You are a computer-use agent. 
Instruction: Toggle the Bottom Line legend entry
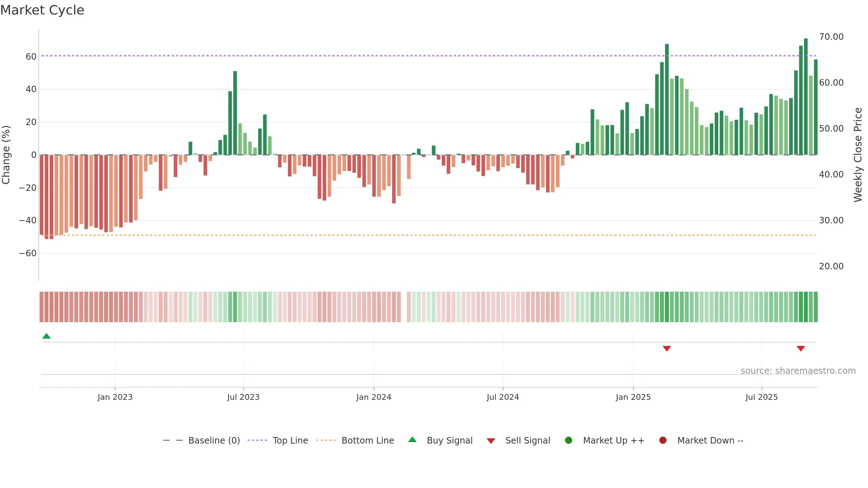355,441
